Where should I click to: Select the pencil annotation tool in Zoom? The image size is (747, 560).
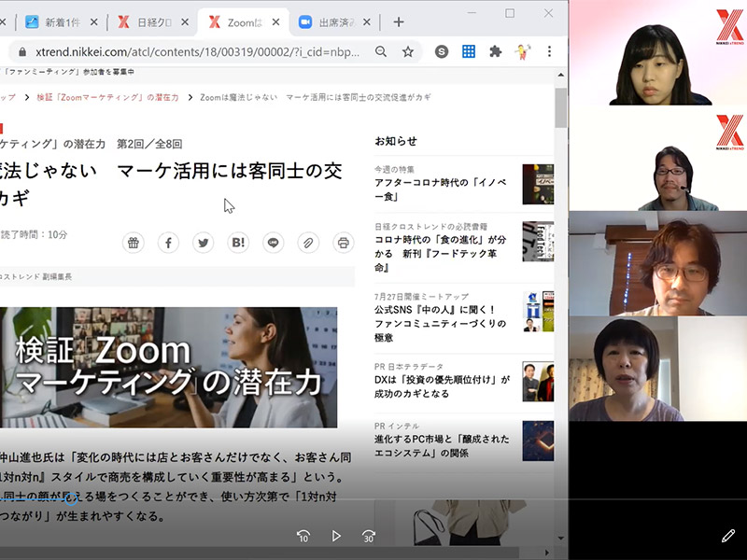(x=727, y=536)
